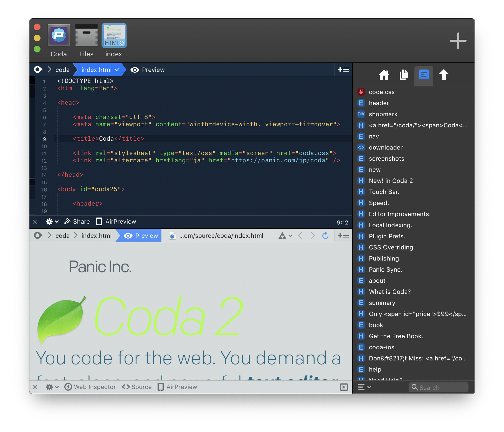Split the editor pane with plus-lines icon
This screenshot has height=432, width=504.
coord(343,70)
